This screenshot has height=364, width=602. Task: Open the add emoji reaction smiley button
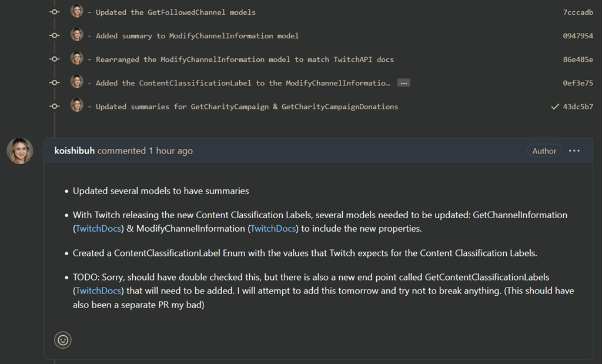tap(62, 340)
